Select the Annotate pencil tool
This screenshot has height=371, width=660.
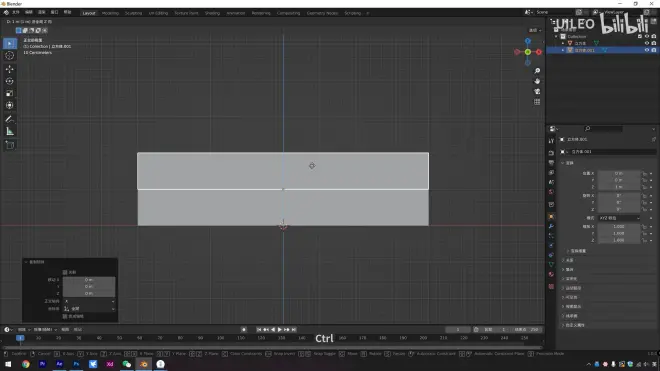pyautogui.click(x=10, y=119)
